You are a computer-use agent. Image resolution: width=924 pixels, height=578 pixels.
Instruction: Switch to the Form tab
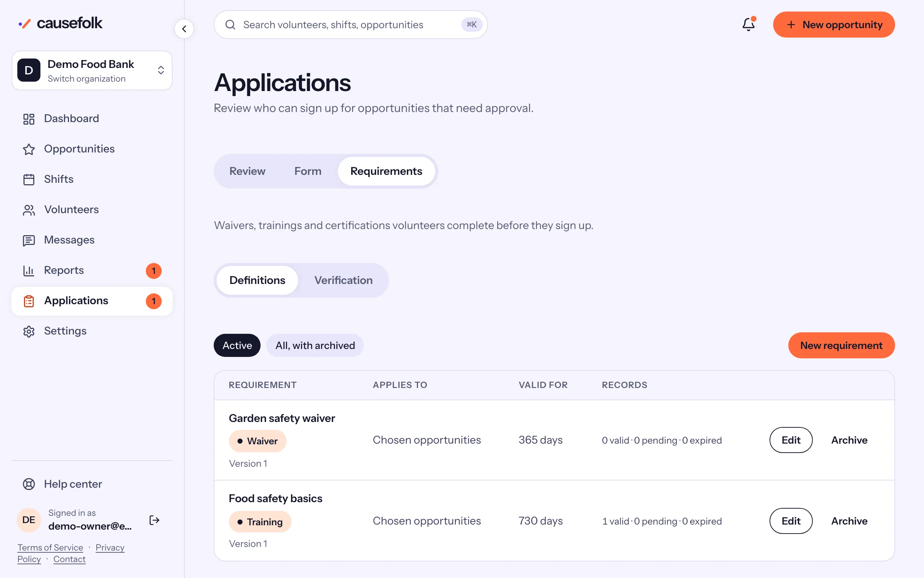click(x=308, y=171)
